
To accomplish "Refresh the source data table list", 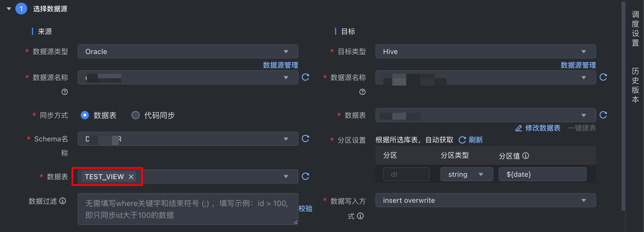I will coord(305,176).
